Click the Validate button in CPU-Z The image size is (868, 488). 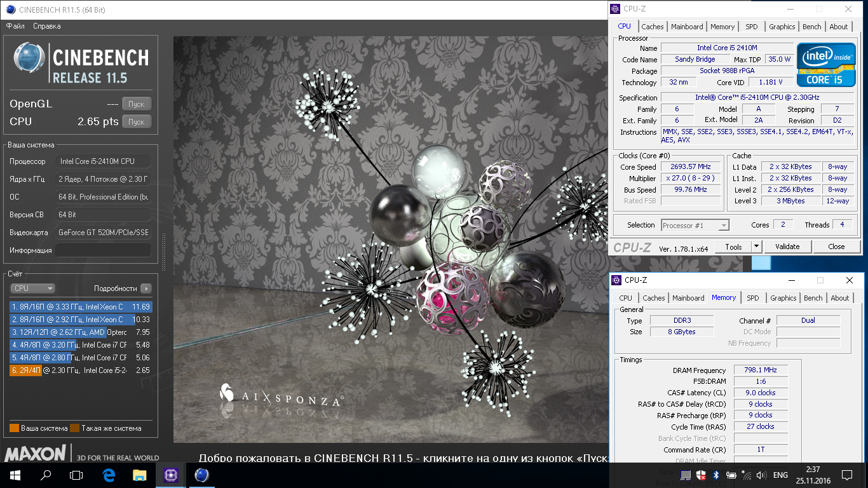[x=787, y=247]
